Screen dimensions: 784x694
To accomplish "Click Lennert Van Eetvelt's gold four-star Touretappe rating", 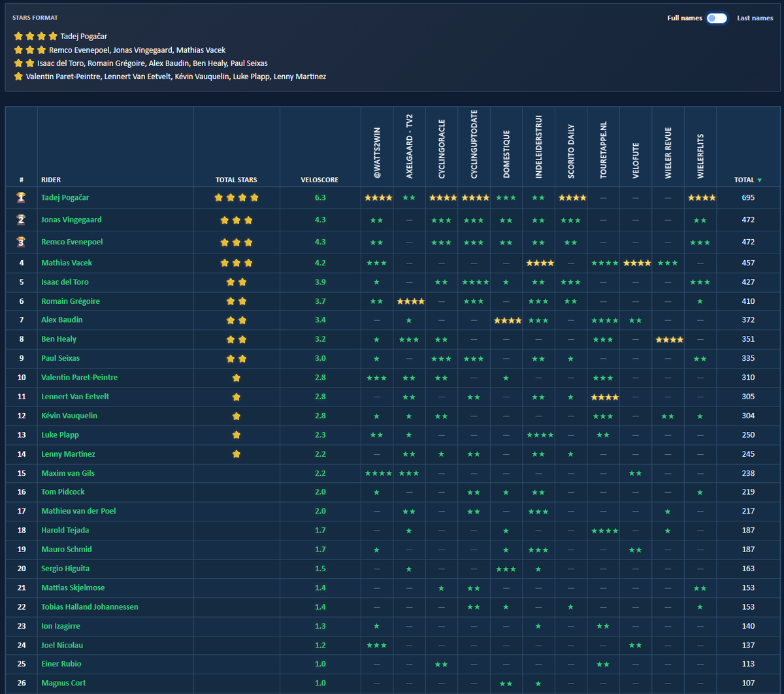I will click(x=604, y=397).
